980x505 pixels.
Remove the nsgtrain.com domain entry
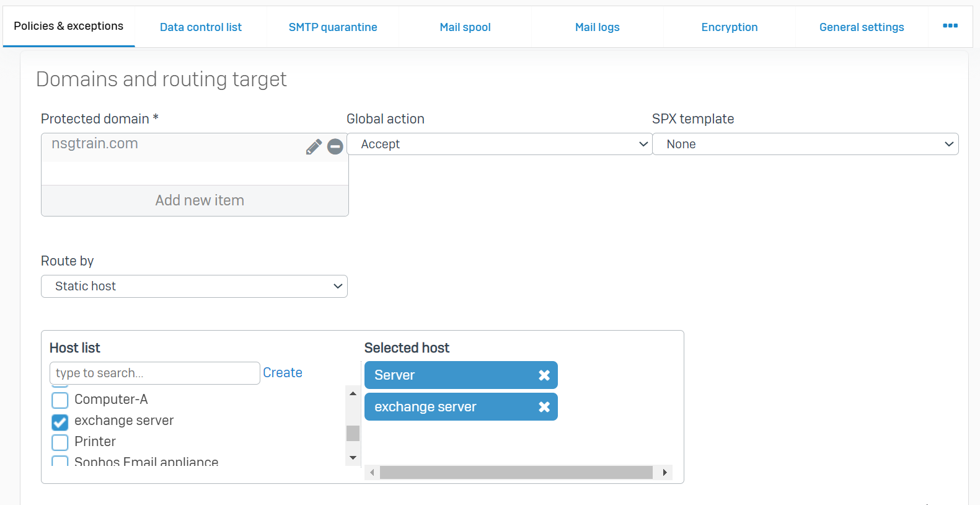335,146
